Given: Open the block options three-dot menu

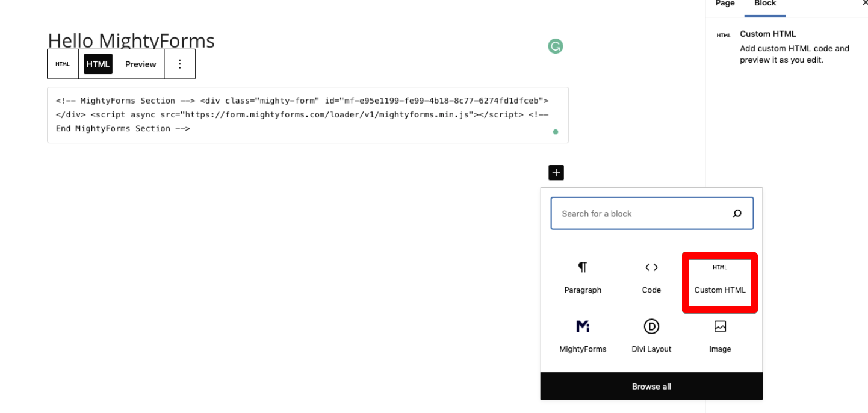Looking at the screenshot, I should point(179,64).
